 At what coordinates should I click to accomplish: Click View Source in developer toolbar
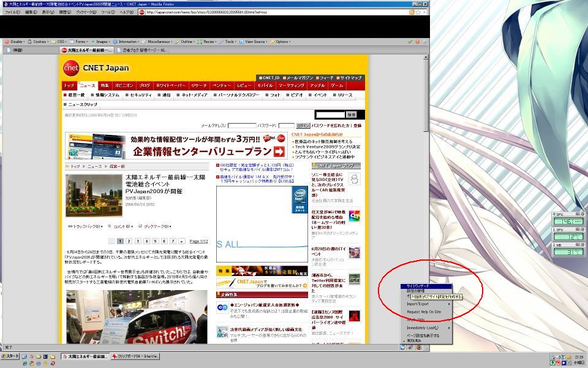point(254,42)
